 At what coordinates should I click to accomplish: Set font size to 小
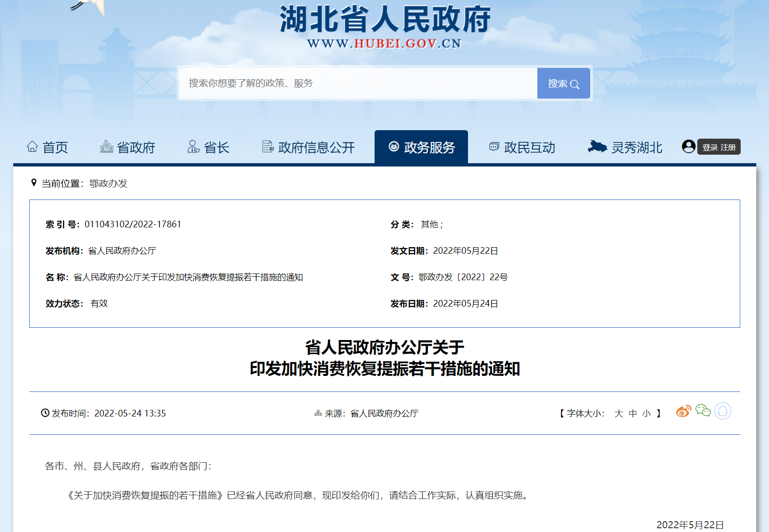coord(646,414)
